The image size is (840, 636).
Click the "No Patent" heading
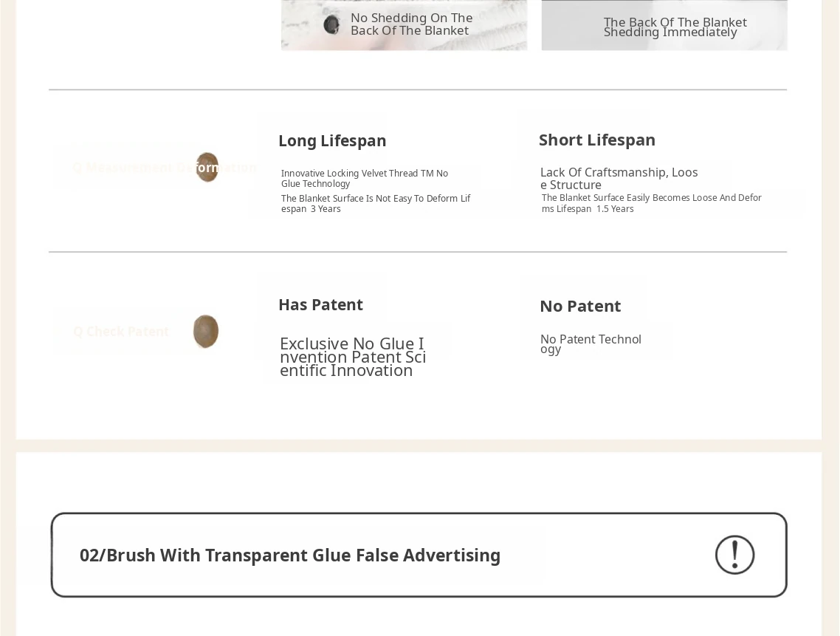click(x=580, y=306)
